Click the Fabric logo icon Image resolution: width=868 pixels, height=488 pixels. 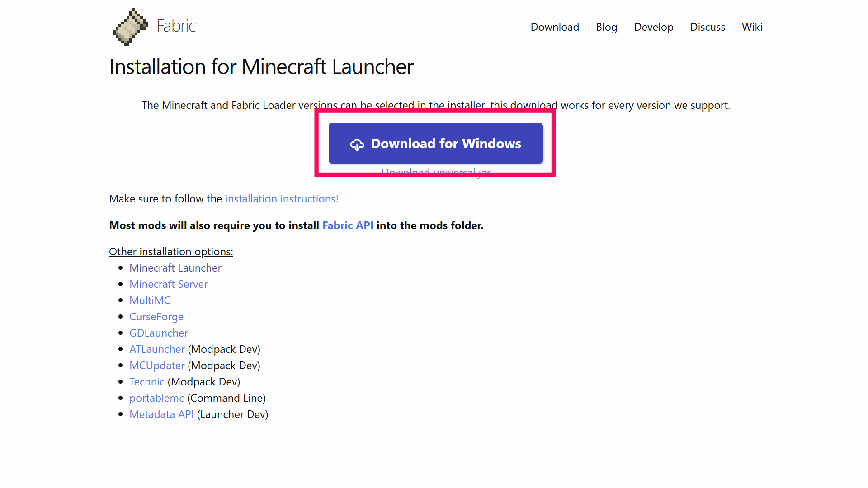tap(130, 27)
